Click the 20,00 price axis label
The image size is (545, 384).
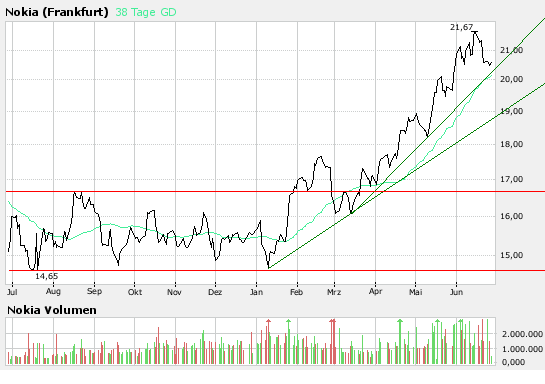(x=511, y=79)
